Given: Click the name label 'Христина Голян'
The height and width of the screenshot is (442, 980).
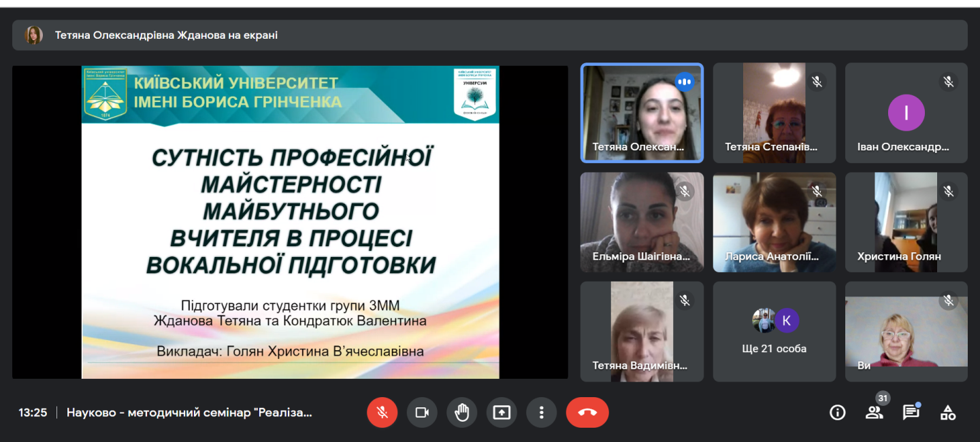Looking at the screenshot, I should click(x=899, y=256).
